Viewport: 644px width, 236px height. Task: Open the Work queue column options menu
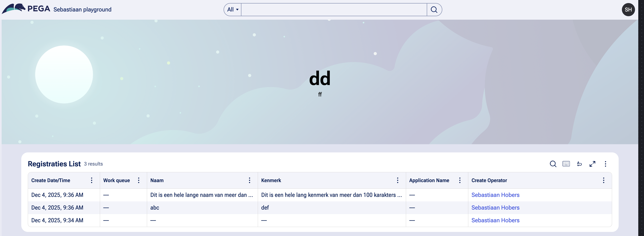click(139, 180)
